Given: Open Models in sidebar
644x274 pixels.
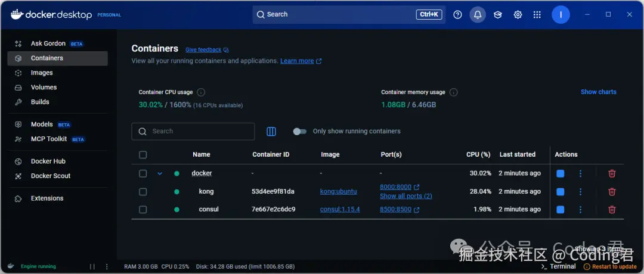Looking at the screenshot, I should tap(57, 124).
